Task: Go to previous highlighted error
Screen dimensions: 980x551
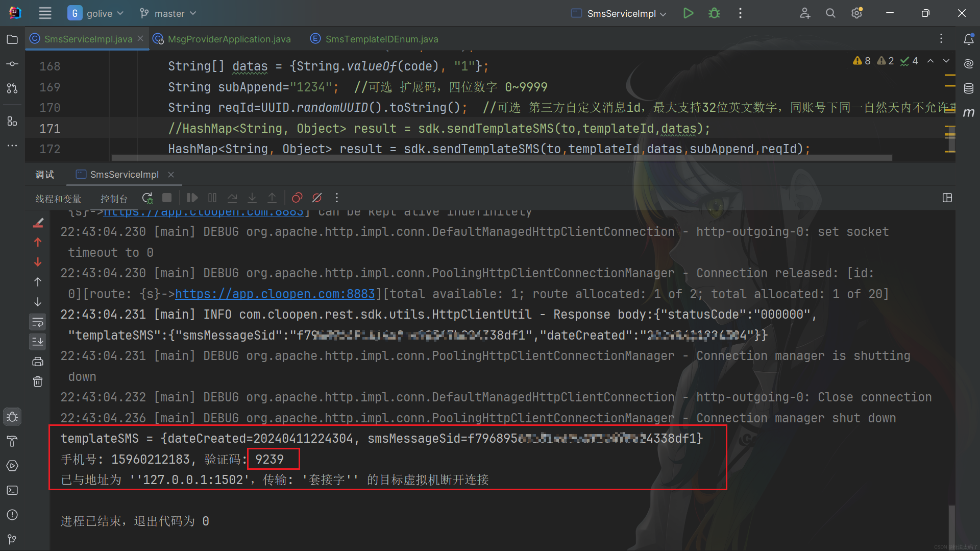Action: [x=930, y=61]
